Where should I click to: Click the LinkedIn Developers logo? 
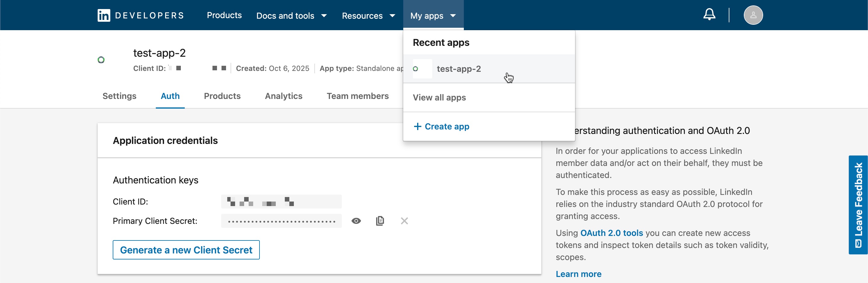click(x=140, y=15)
